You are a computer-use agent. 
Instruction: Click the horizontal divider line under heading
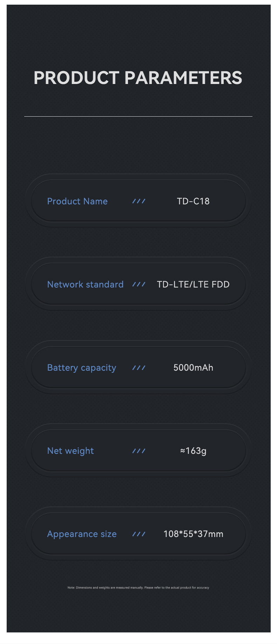[138, 116]
